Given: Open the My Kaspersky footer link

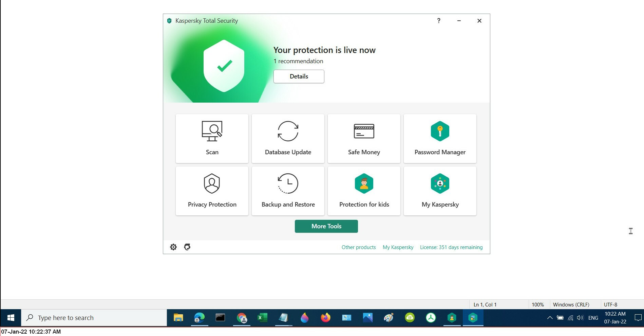Looking at the screenshot, I should coord(398,247).
